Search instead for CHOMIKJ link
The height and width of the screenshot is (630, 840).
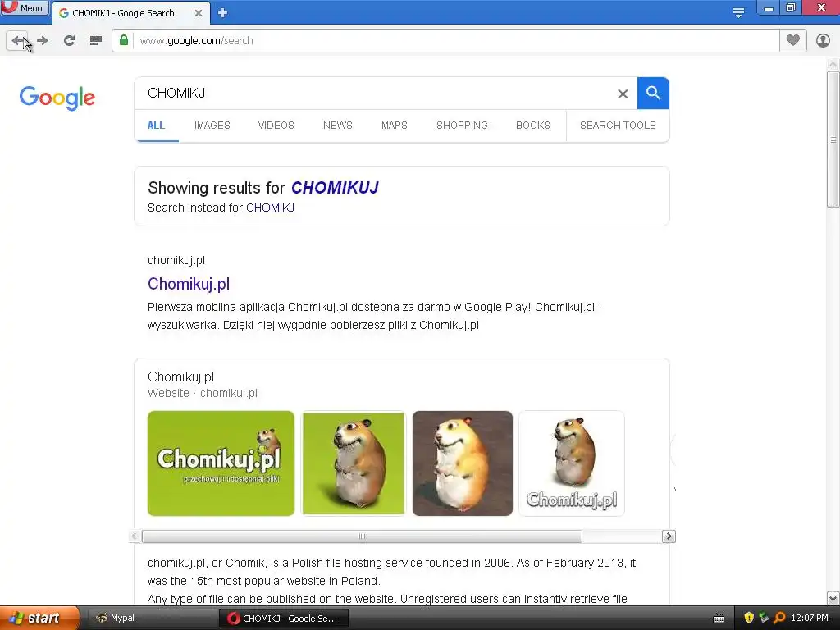point(270,208)
